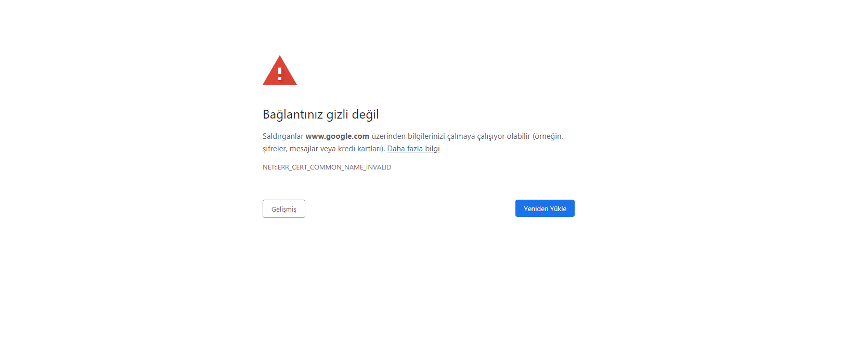Click the NET::ERR_CERT_COMMON_NAME_INVALID error code
The height and width of the screenshot is (352, 868).
[327, 167]
